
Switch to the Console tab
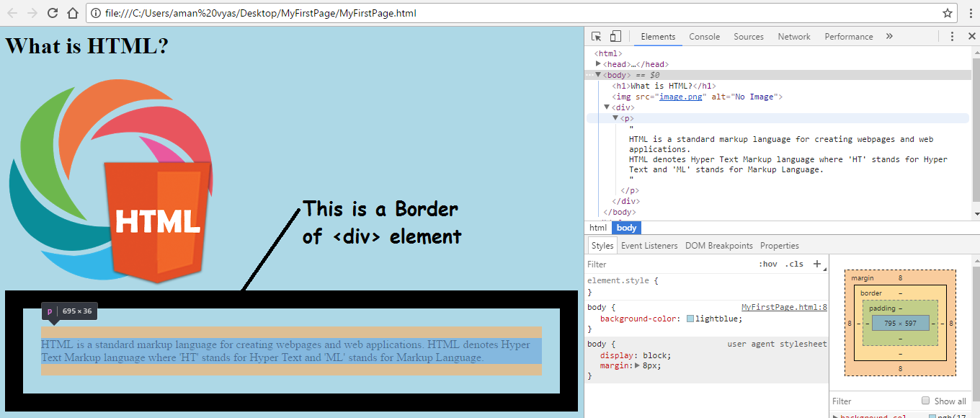coord(704,36)
